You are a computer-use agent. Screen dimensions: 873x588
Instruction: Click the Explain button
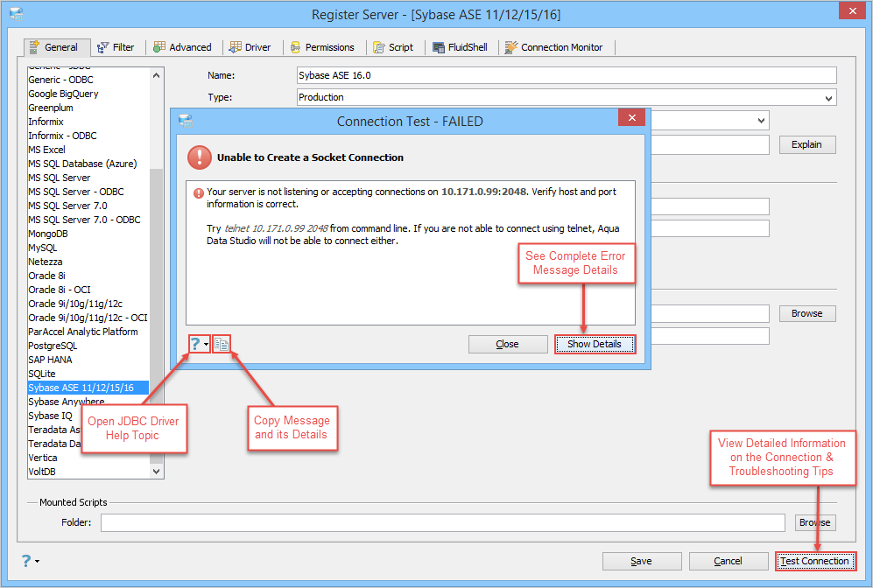click(x=807, y=144)
